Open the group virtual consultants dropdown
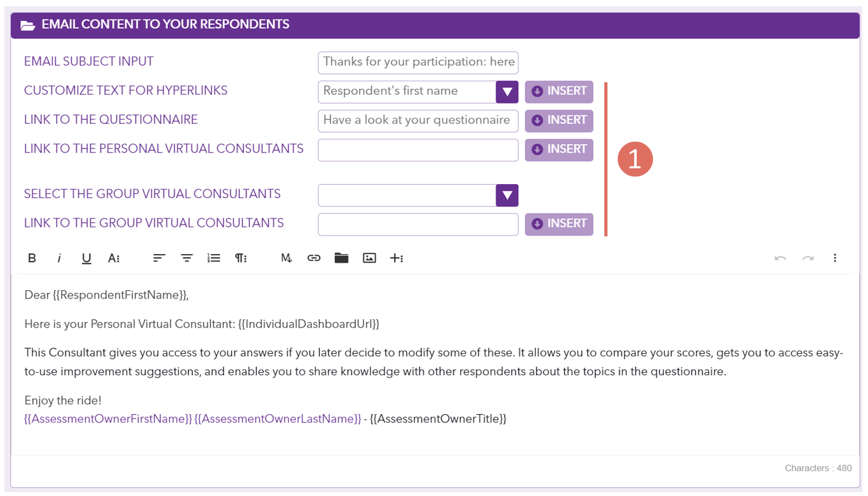This screenshot has height=496, width=868. [507, 195]
